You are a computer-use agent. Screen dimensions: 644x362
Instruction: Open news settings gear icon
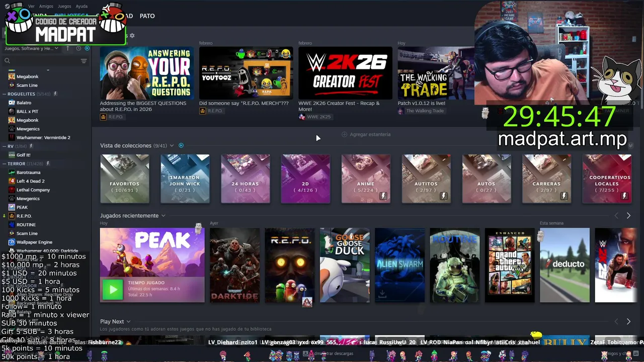(132, 36)
